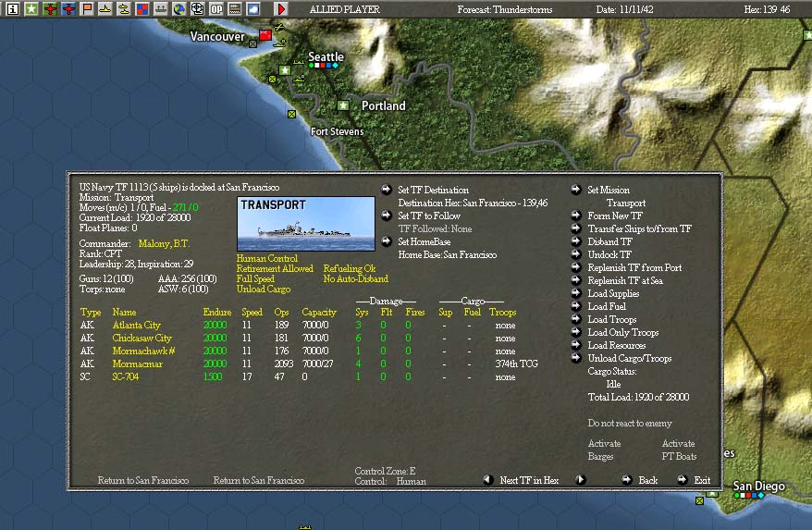Select ship Chickasaw City

tap(141, 338)
